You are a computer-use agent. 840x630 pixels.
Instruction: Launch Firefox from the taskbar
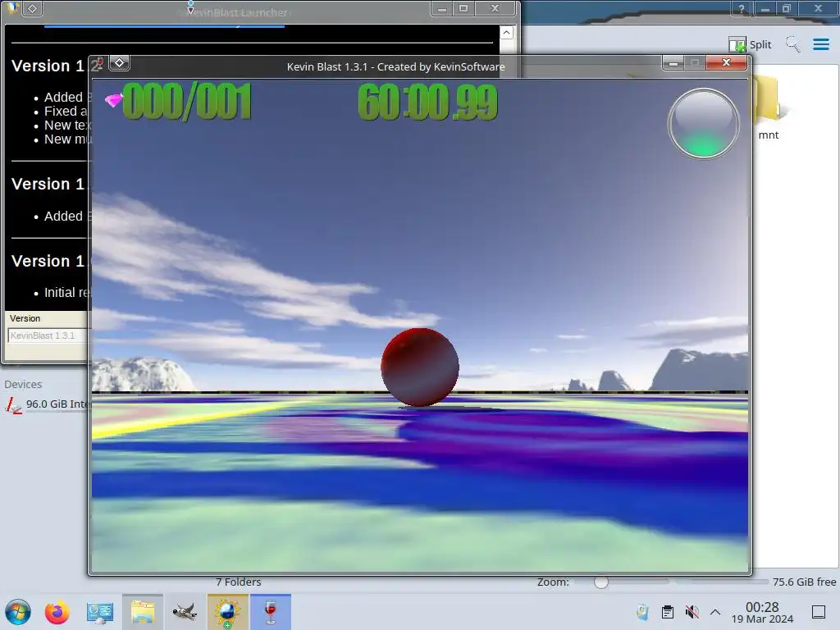coord(57,612)
